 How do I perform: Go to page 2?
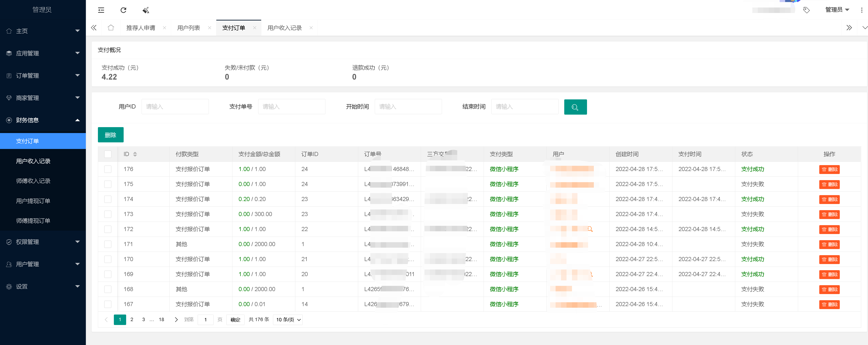click(x=132, y=320)
